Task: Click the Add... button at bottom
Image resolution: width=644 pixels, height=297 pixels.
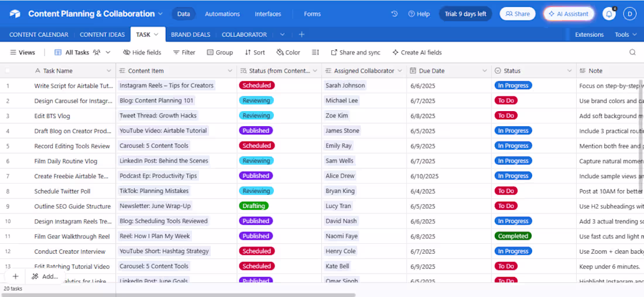Action: tap(46, 277)
